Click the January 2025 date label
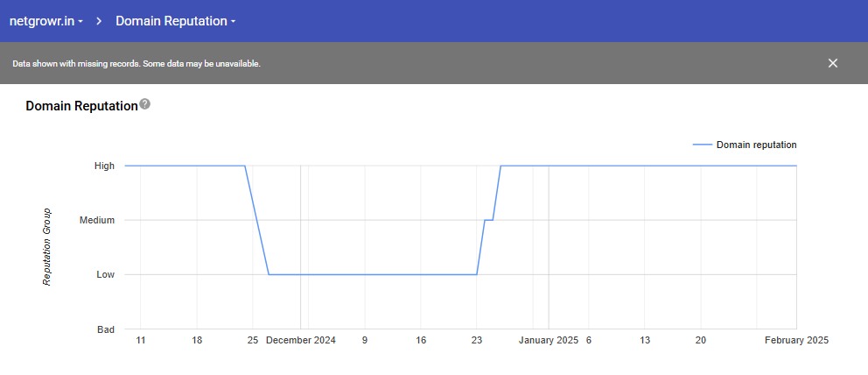868x375 pixels. click(549, 340)
